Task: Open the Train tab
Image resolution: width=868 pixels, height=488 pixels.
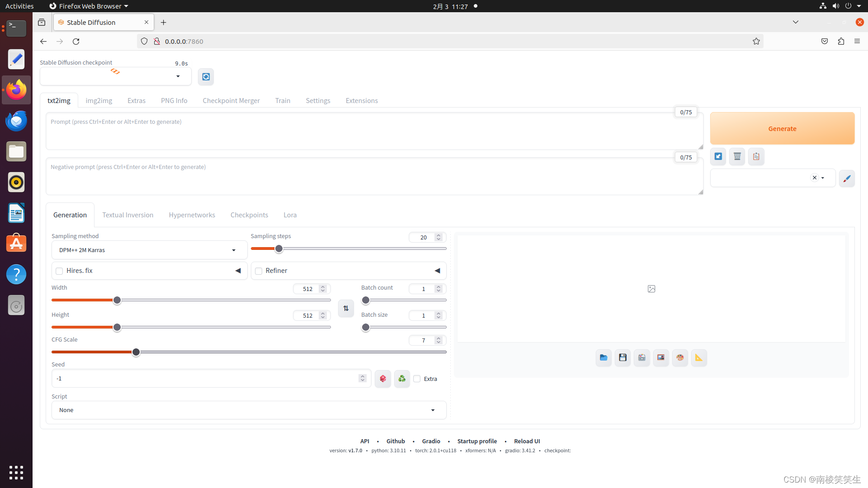Action: 283,100
